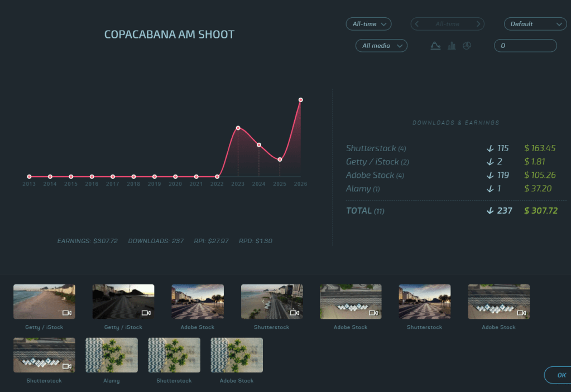Click the numeric input field showing 0
This screenshot has width=571, height=392.
(525, 46)
